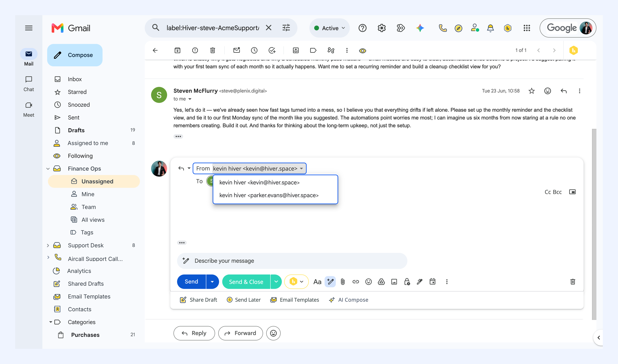Expand the 'to me' recipient details
The width and height of the screenshot is (618, 364).
pyautogui.click(x=190, y=99)
